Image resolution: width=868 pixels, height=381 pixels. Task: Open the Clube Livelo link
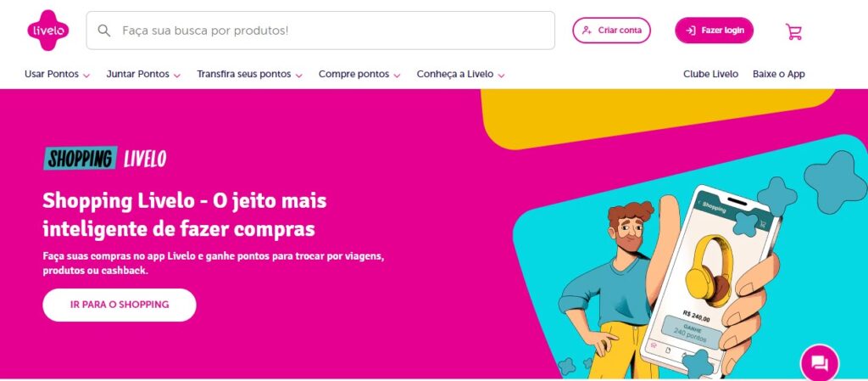pos(710,74)
